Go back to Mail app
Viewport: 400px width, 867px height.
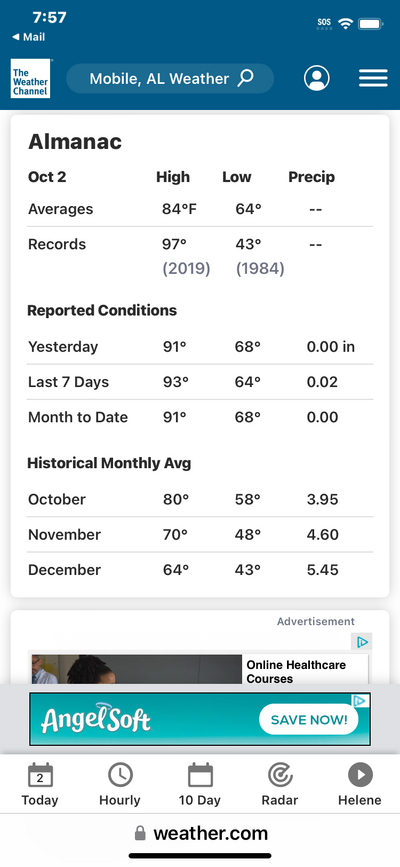(29, 37)
